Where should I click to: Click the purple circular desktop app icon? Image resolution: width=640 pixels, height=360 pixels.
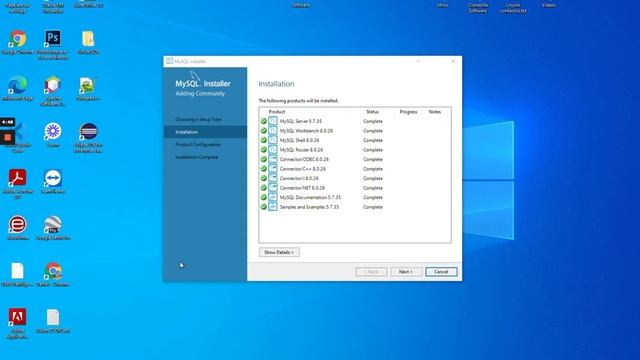[53, 132]
